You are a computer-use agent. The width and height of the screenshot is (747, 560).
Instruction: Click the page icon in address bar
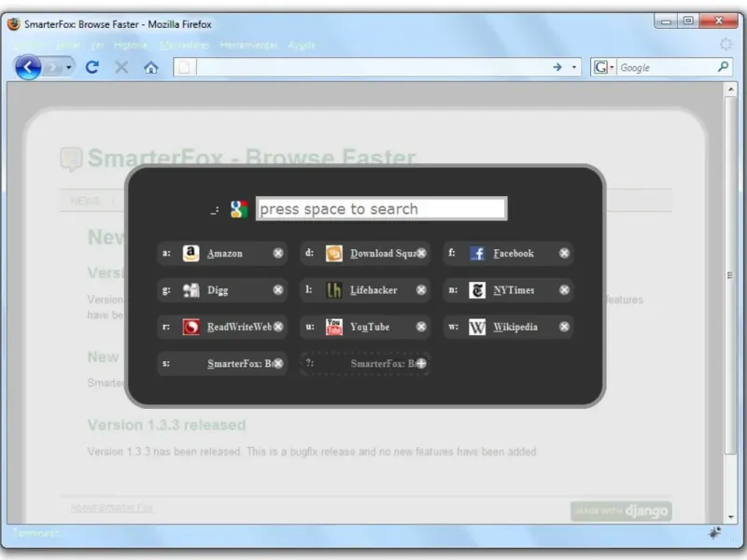click(185, 67)
